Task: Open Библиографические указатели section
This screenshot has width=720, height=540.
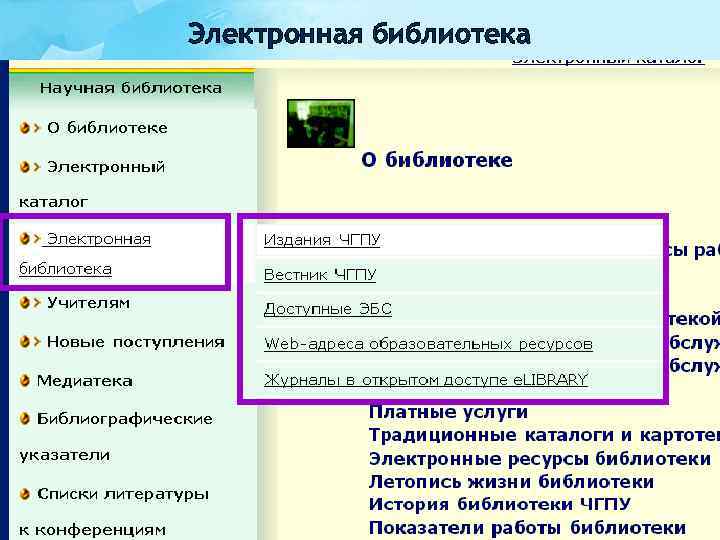Action: 116,436
